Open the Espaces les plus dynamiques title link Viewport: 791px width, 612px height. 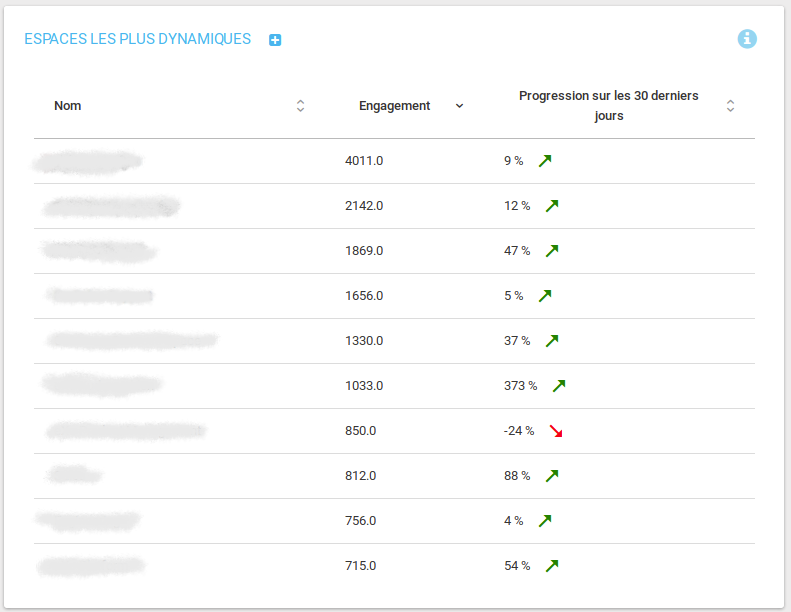137,39
